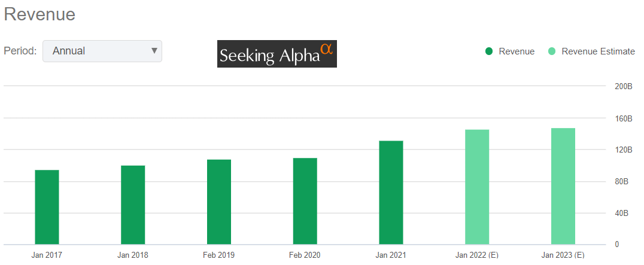The width and height of the screenshot is (644, 265).
Task: Click the dark green Revenue legend dot
Action: [489, 51]
